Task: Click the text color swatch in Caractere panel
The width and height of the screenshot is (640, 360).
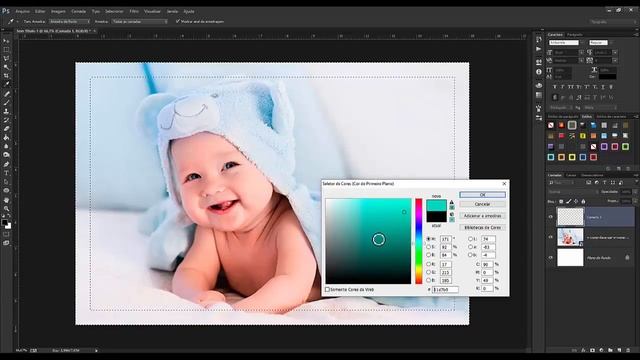Action: pos(607,76)
